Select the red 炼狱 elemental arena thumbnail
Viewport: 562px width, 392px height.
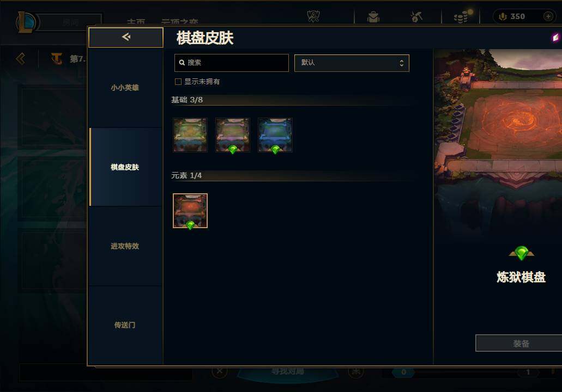pyautogui.click(x=190, y=211)
